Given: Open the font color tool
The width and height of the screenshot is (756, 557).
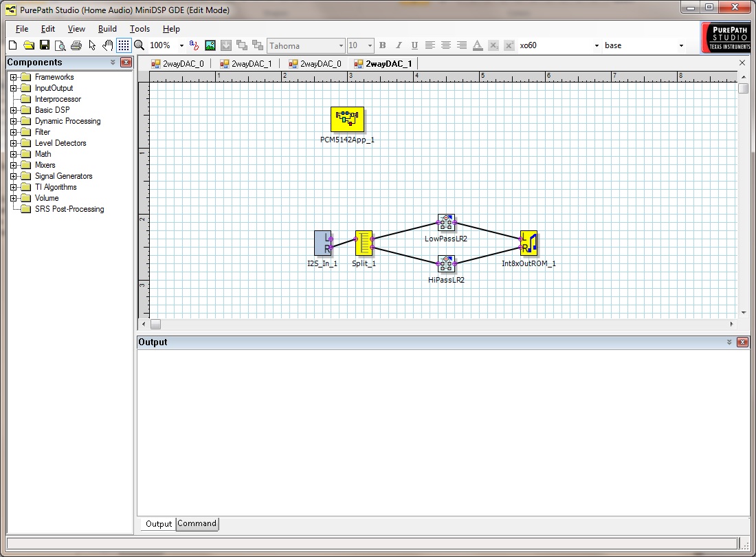Looking at the screenshot, I should coord(478,45).
